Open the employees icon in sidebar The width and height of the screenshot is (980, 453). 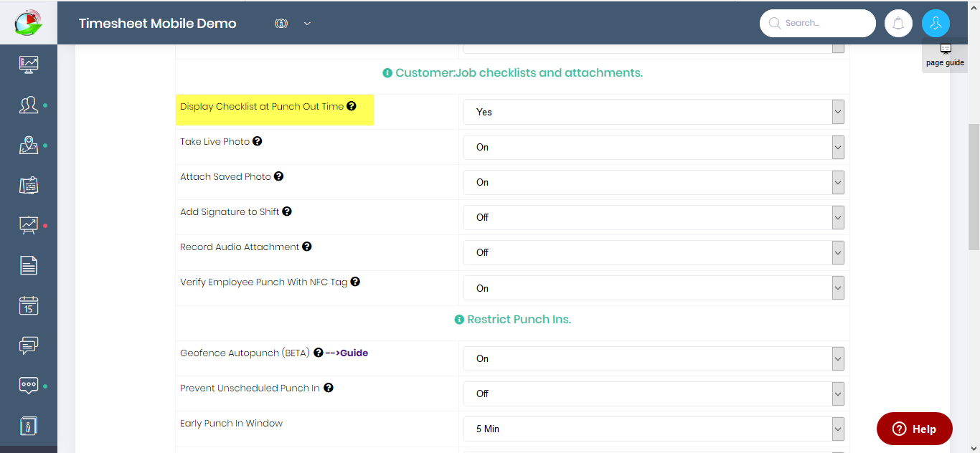click(x=29, y=105)
